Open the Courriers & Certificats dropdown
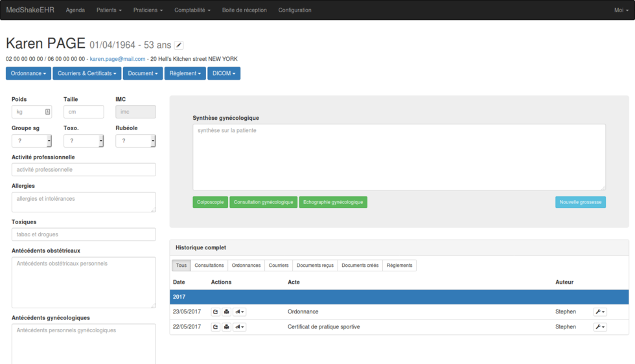The image size is (635, 364). pos(87,74)
